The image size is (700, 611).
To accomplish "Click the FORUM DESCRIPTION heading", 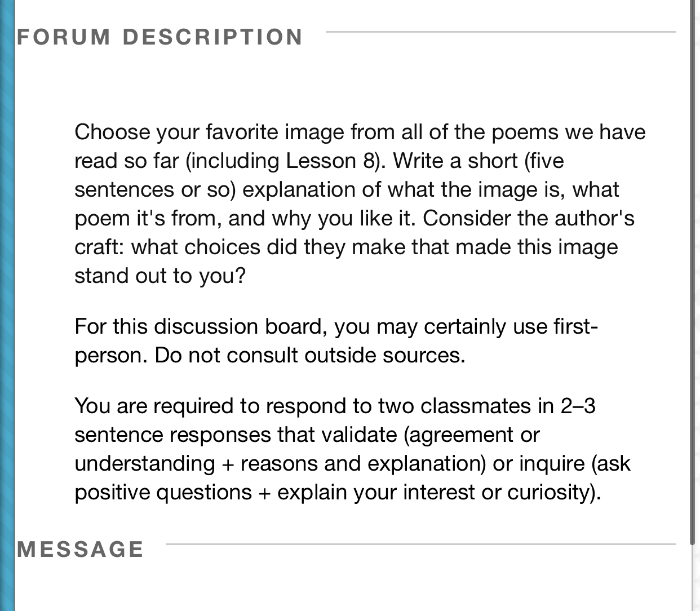I will click(160, 37).
